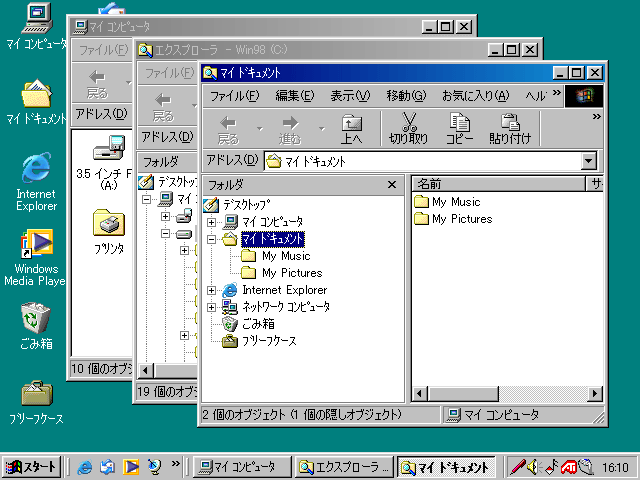Screen dimensions: 640x480
Task: Show more toolbar buttons via chevron
Action: [x=596, y=117]
